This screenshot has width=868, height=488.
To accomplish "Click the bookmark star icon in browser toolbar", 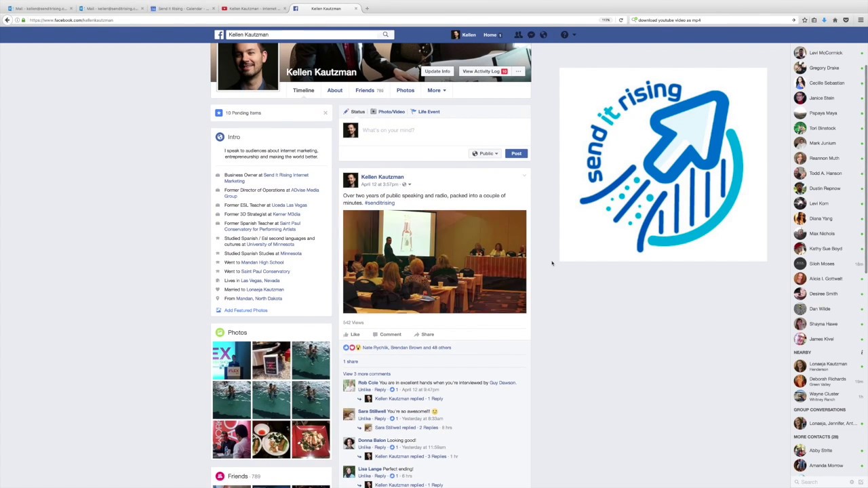I will coord(804,20).
